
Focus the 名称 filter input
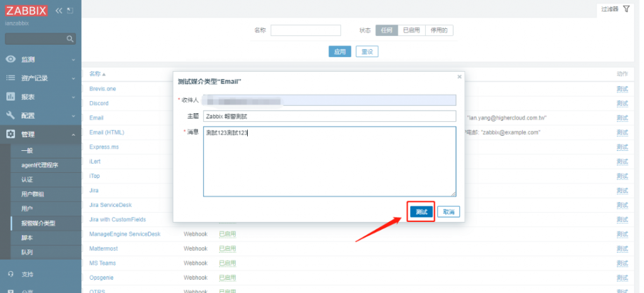coord(306,30)
